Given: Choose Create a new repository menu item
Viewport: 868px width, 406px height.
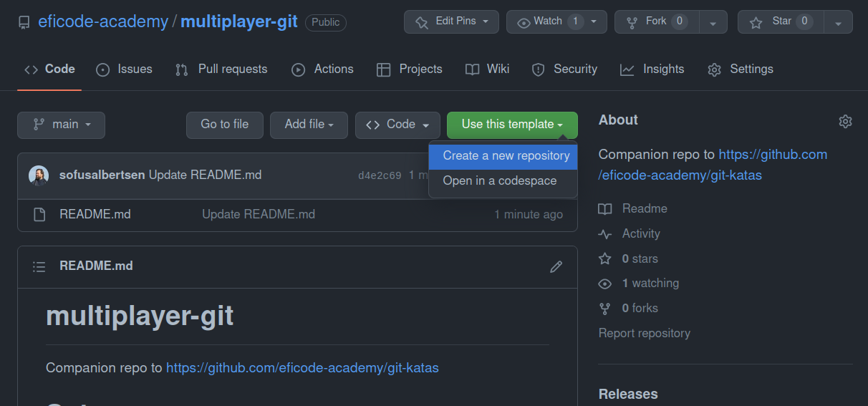Looking at the screenshot, I should pos(503,156).
